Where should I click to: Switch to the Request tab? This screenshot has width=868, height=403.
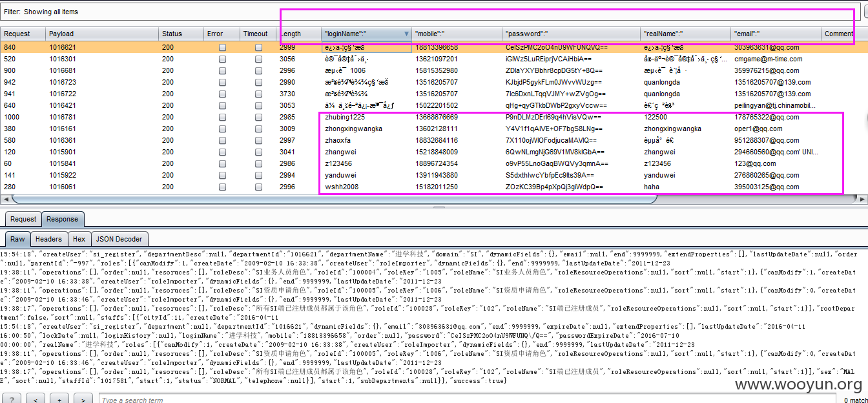[x=23, y=219]
